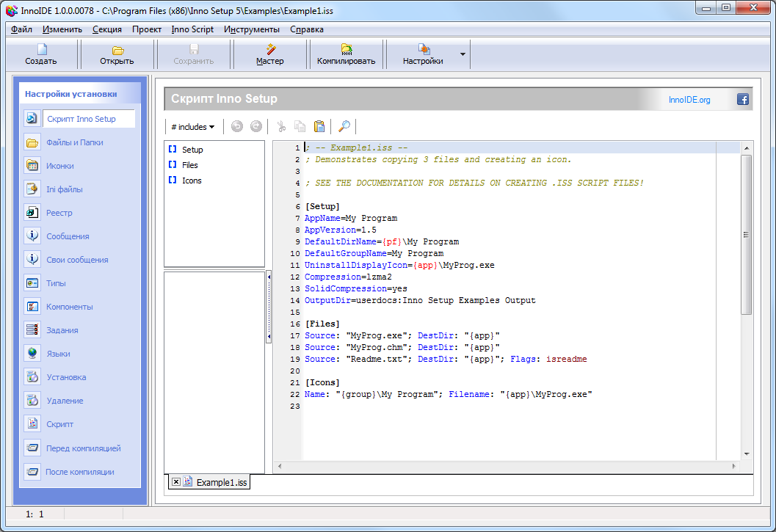Screen dimensions: 776x532
Task: Open the Изменить menu
Action: coord(62,29)
